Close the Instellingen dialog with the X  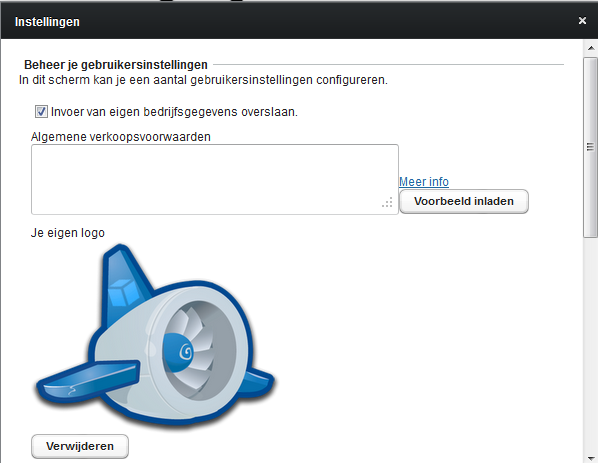tap(582, 21)
